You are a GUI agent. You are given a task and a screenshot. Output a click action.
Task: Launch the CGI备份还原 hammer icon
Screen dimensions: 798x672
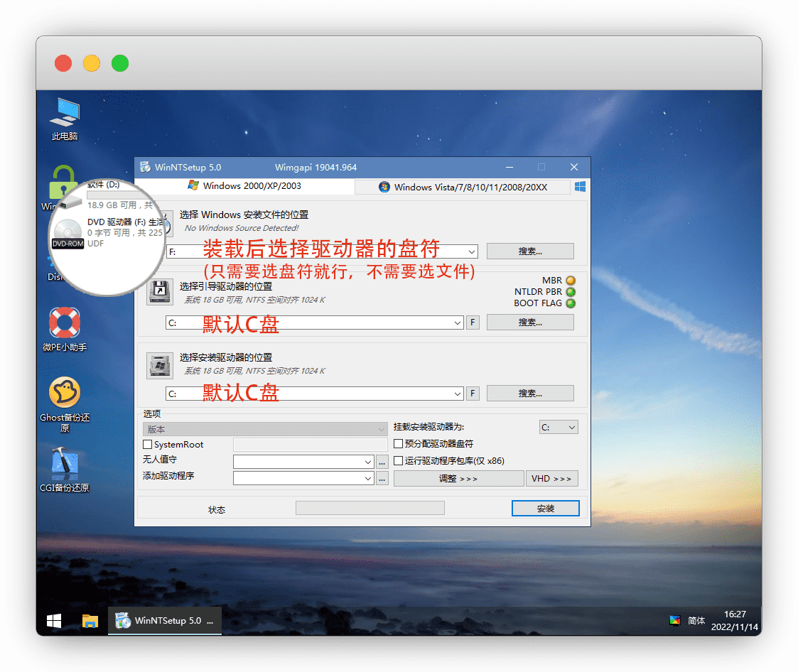click(65, 463)
